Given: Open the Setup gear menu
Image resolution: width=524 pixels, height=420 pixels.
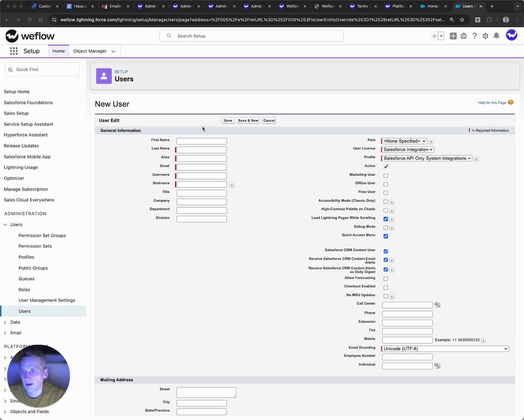Looking at the screenshot, I should pos(486,36).
